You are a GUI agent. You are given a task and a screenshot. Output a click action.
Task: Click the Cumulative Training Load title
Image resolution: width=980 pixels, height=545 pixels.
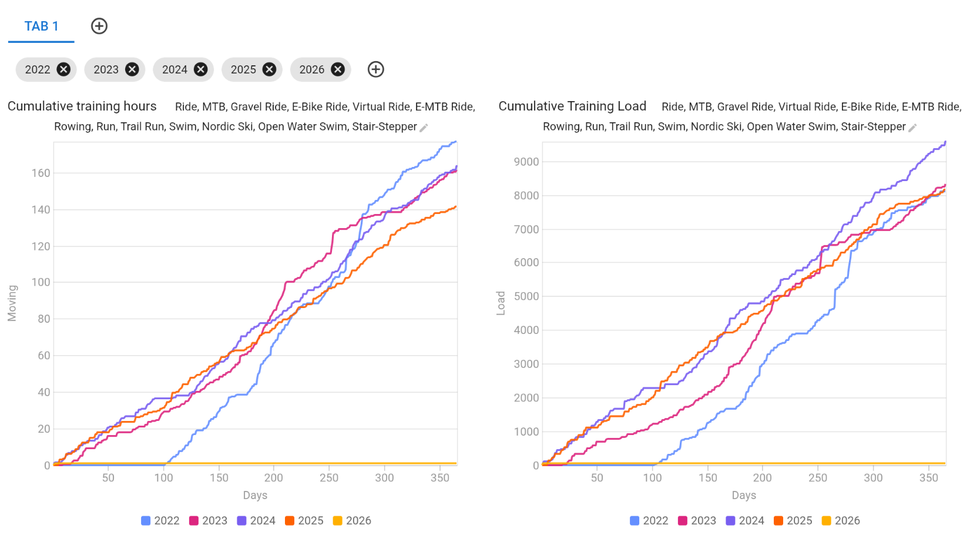(x=572, y=106)
